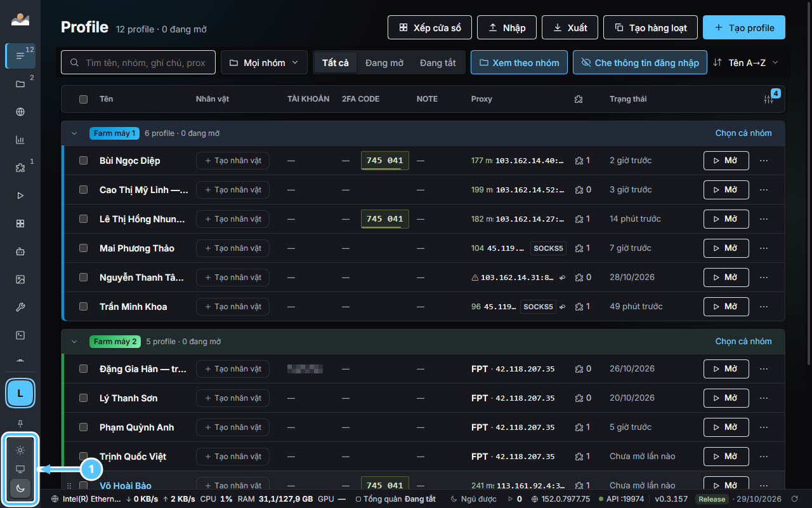Select system theme monitor icon
This screenshot has height=508, width=812.
pyautogui.click(x=20, y=469)
